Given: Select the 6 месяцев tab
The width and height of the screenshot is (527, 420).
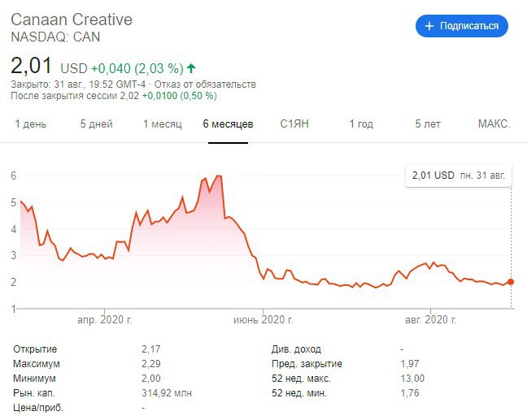Looking at the screenshot, I should tap(228, 124).
